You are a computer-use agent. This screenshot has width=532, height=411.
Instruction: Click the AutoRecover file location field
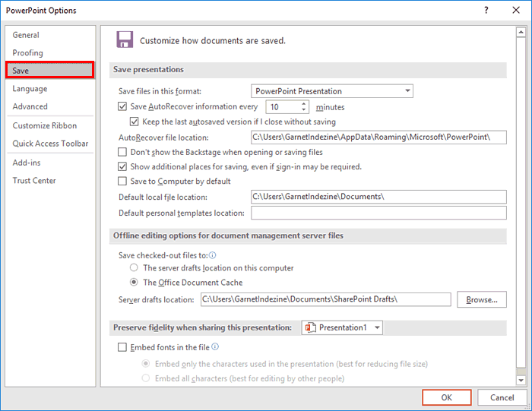click(378, 137)
